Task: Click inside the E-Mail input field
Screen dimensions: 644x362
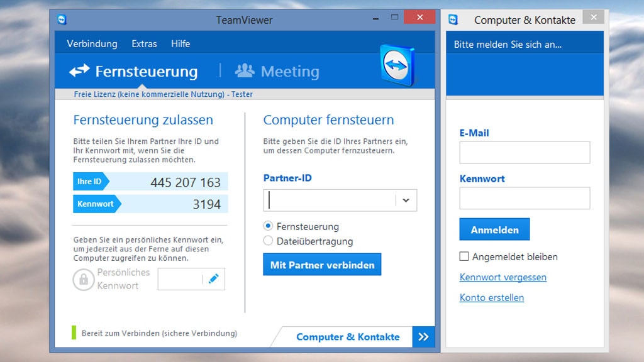Action: pyautogui.click(x=525, y=152)
